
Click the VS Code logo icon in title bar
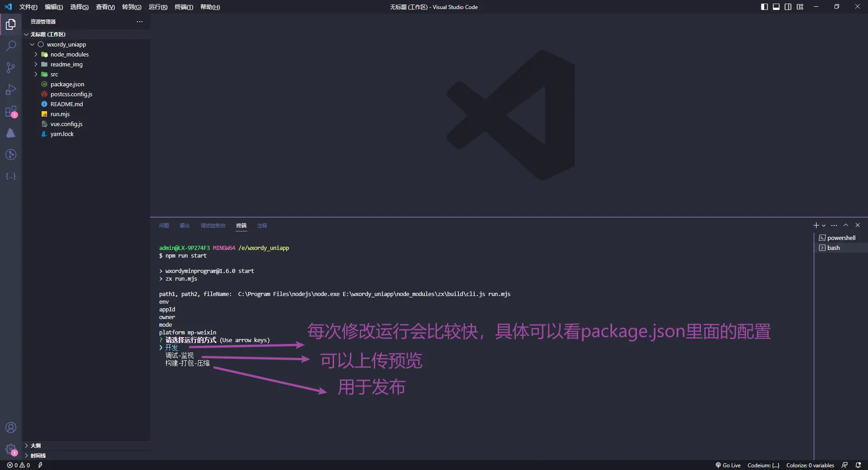coord(8,7)
